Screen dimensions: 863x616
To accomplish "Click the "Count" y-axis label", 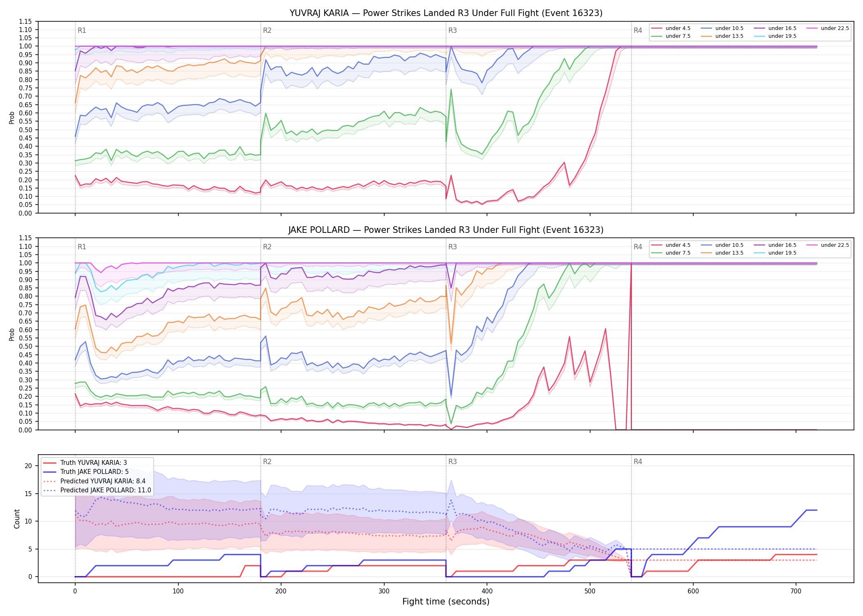I will pyautogui.click(x=17, y=519).
